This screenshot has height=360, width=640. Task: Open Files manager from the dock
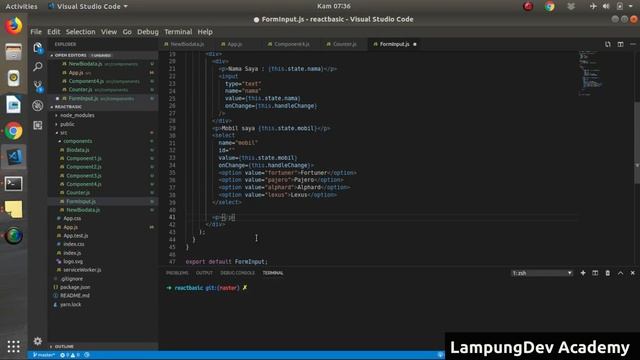point(13,52)
